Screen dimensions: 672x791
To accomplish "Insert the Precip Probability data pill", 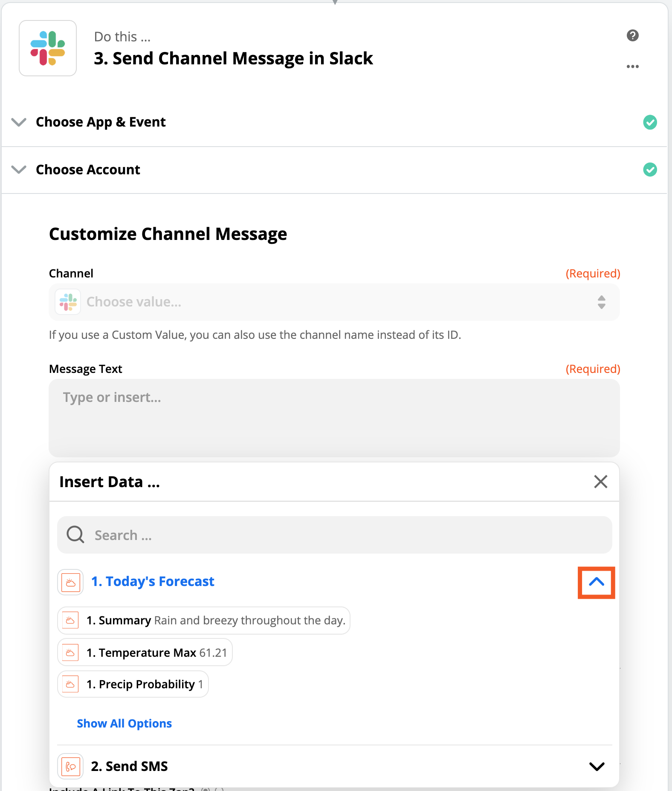I will [133, 684].
